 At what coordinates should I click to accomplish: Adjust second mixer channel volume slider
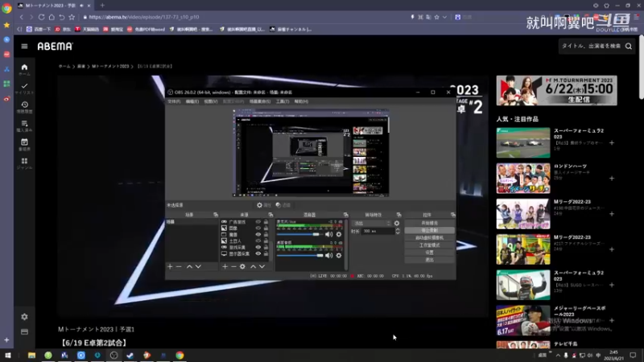tap(300, 255)
